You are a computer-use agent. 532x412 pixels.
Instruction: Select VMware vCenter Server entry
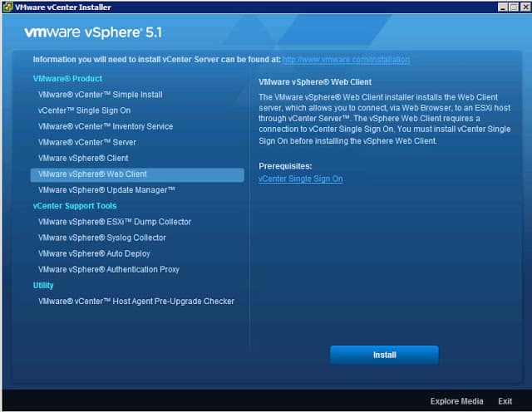[x=87, y=142]
